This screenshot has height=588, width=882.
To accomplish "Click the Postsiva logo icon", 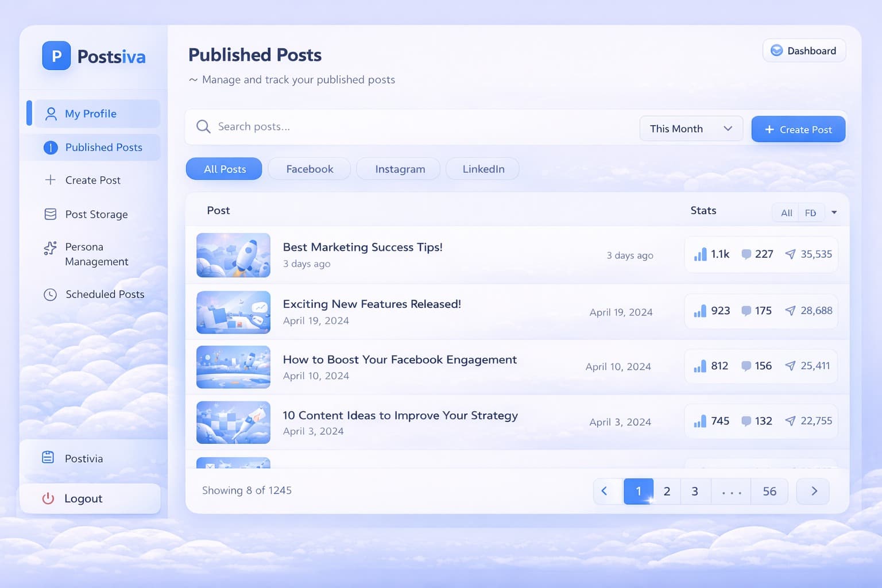I will 56,56.
